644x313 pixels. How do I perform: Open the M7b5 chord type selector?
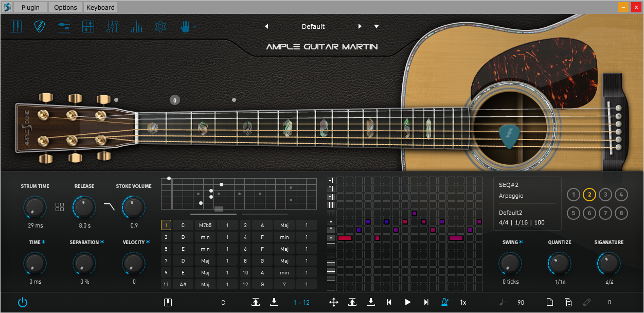tap(205, 225)
